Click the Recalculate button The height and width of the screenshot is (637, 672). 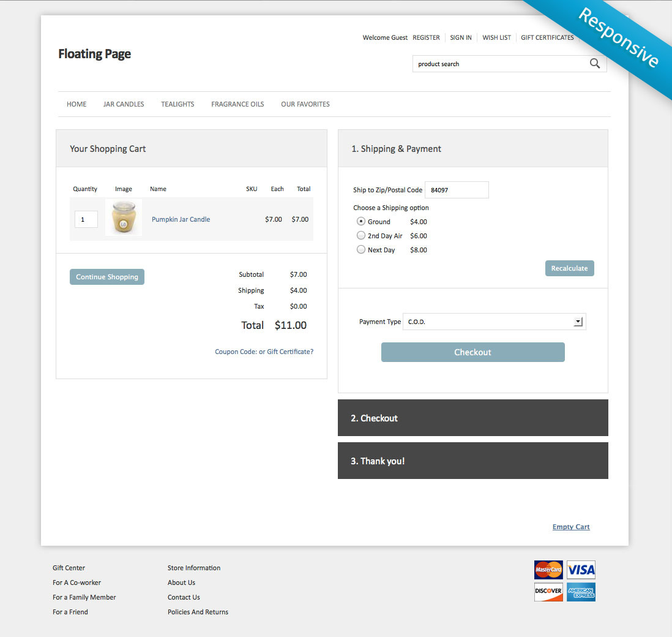point(569,268)
